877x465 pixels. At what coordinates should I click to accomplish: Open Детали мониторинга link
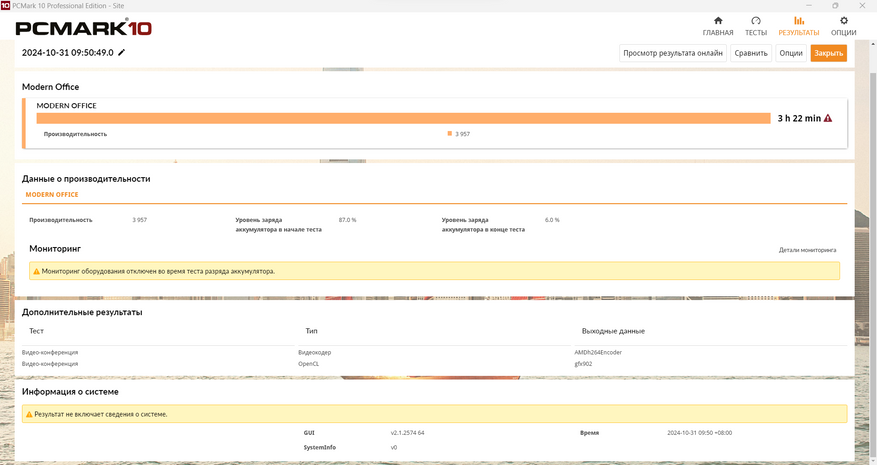[807, 250]
